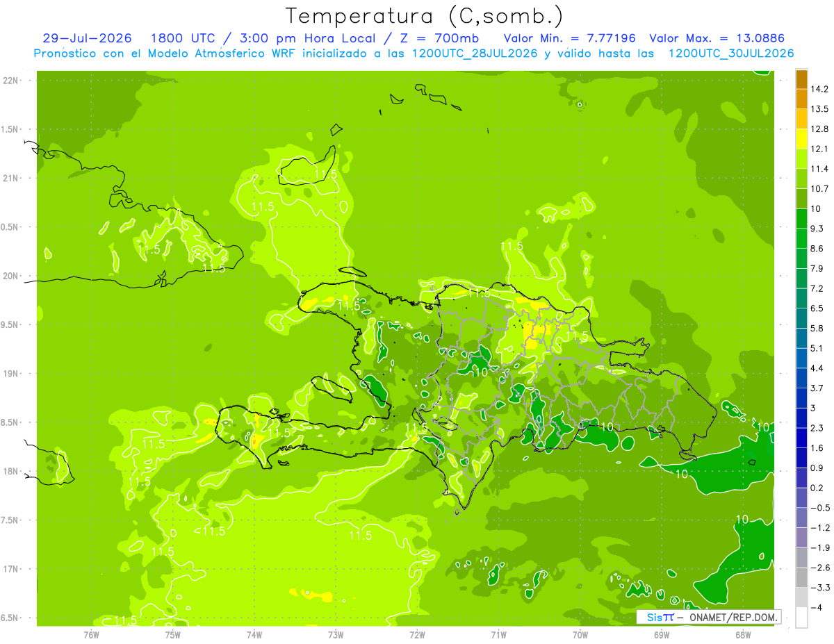Click the '1800 UTC' time text
This screenshot has height=644, width=834.
click(x=183, y=38)
